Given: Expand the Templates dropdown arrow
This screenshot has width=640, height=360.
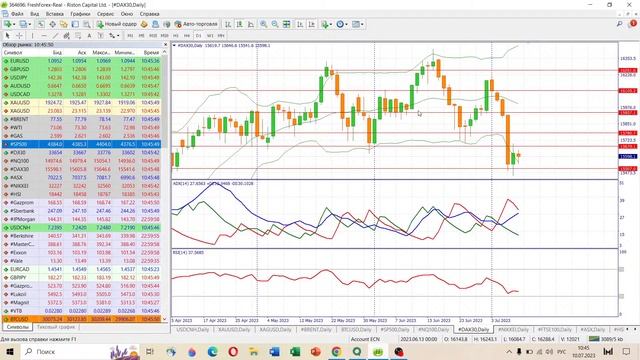Looking at the screenshot, I should pyautogui.click(x=362, y=24).
